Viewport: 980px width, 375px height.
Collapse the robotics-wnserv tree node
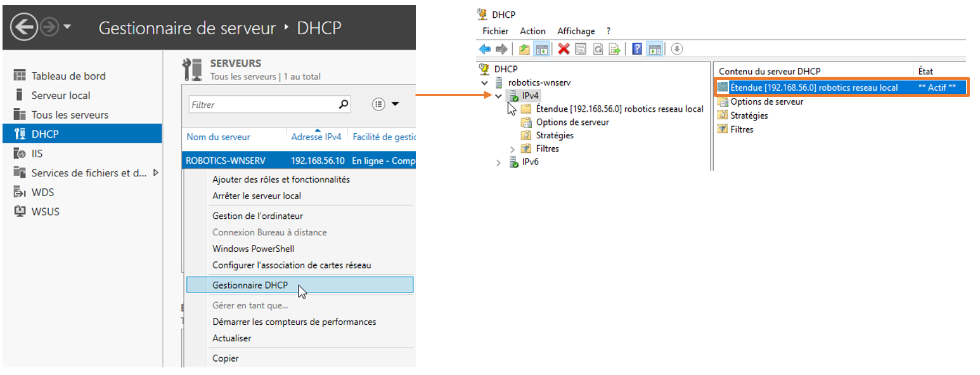485,82
